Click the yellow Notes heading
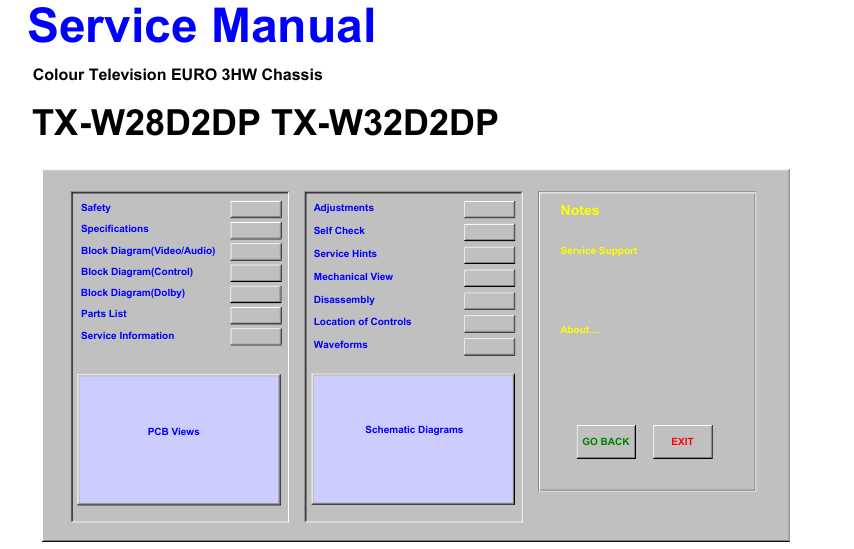 tap(580, 210)
